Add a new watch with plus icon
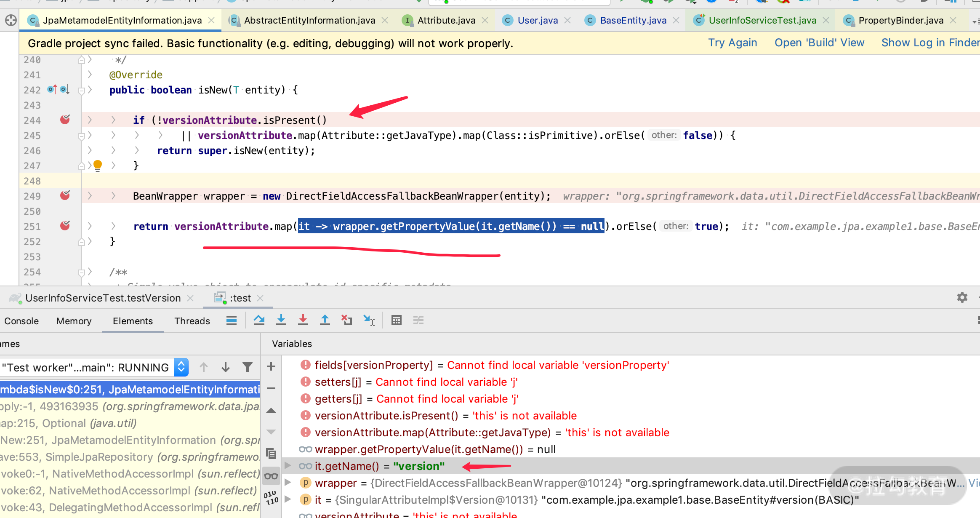Screen dimensions: 980x518 point(272,367)
